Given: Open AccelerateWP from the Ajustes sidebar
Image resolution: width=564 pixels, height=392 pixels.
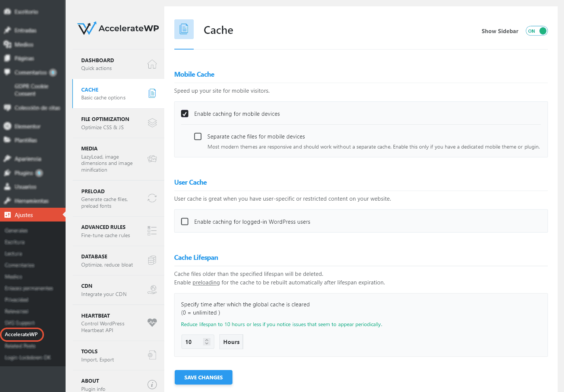Looking at the screenshot, I should [21, 334].
